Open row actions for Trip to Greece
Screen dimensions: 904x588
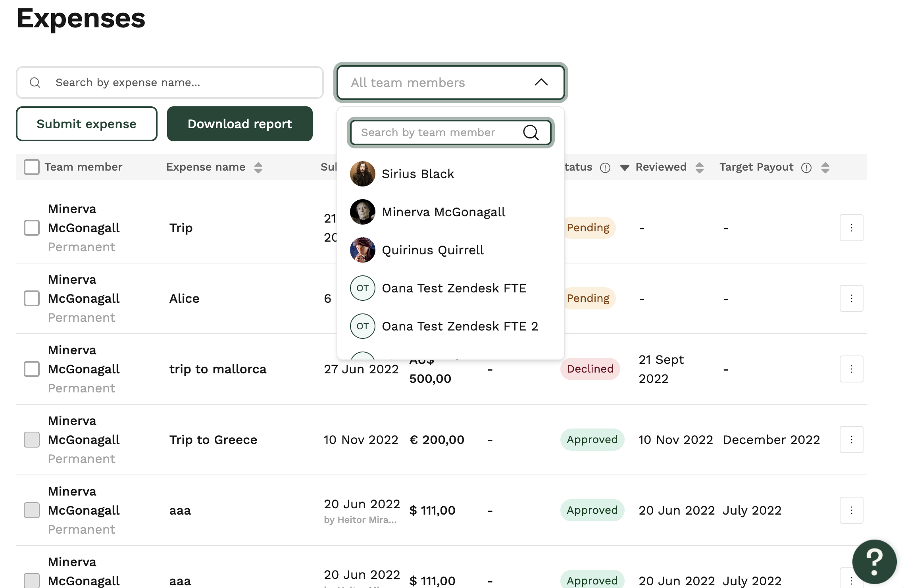pyautogui.click(x=852, y=440)
